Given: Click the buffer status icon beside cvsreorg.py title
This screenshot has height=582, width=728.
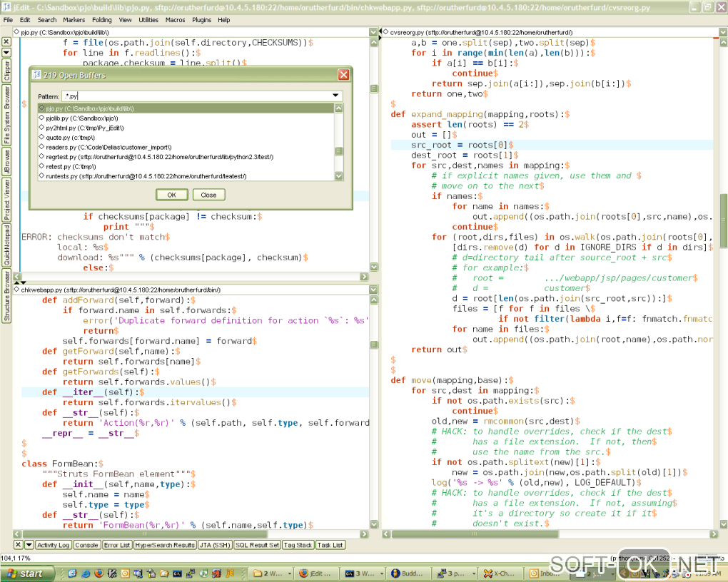Looking at the screenshot, I should pos(384,32).
